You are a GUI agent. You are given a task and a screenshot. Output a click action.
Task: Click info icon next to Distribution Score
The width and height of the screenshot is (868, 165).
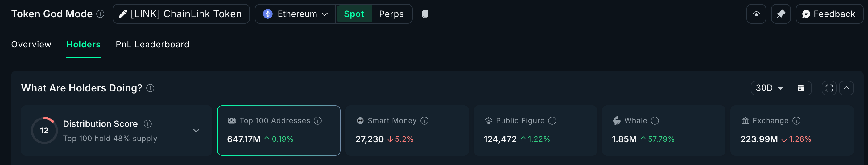point(147,124)
